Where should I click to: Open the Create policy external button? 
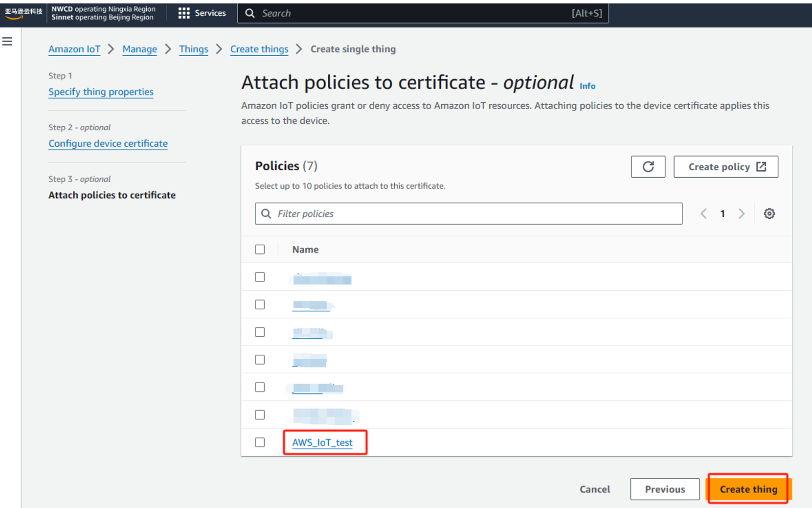point(725,167)
